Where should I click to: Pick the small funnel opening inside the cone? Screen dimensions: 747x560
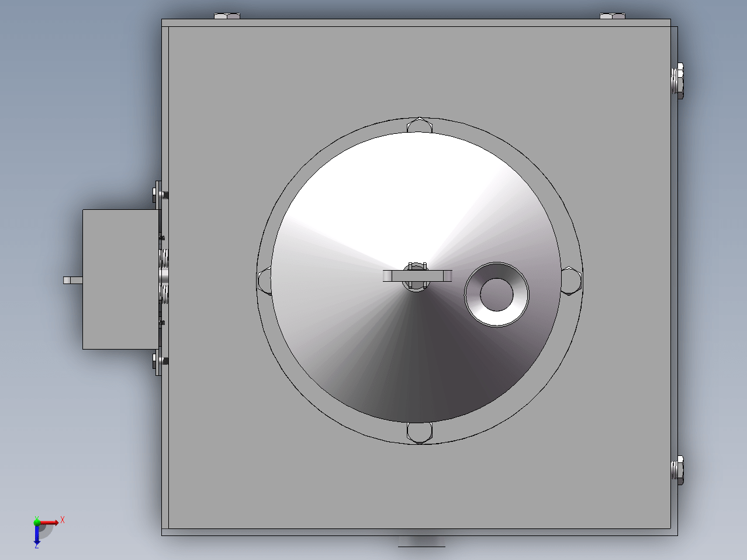pyautogui.click(x=497, y=294)
